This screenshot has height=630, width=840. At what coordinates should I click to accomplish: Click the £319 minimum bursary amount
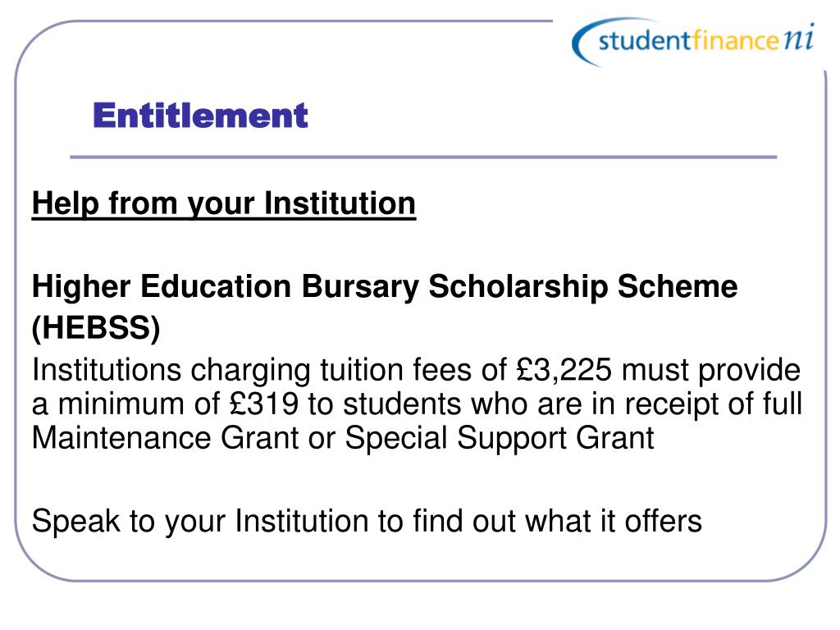click(x=263, y=404)
